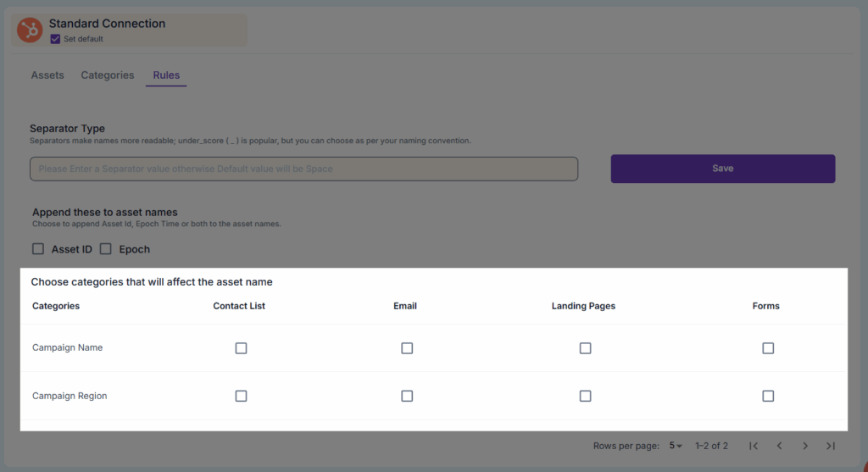The height and width of the screenshot is (472, 868).
Task: Check Campaign Region for Forms
Action: (768, 396)
